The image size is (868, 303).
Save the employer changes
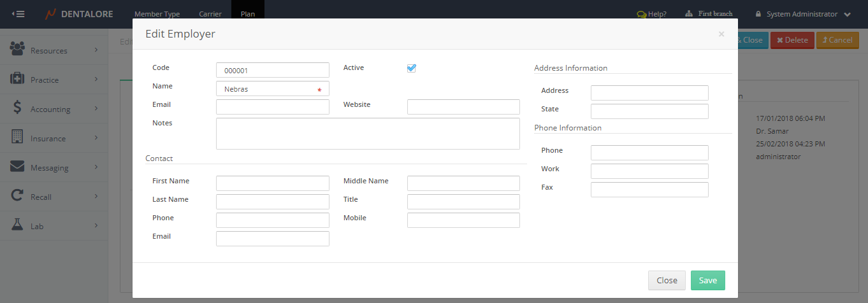(707, 281)
